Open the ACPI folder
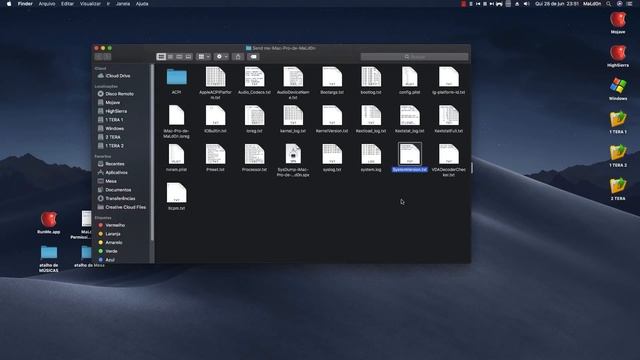640x360 pixels. click(176, 78)
